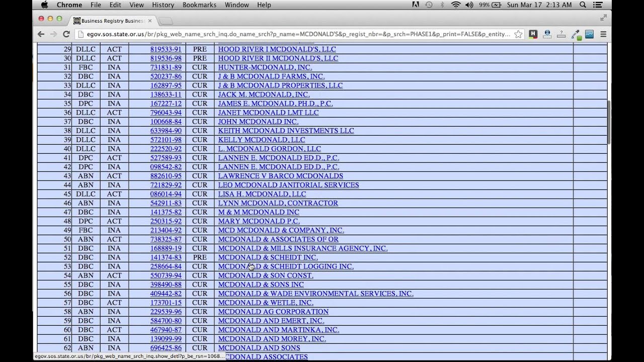This screenshot has width=644, height=362.
Task: Open HUNTER-MCDONALD, INC. record
Action: pos(265,67)
